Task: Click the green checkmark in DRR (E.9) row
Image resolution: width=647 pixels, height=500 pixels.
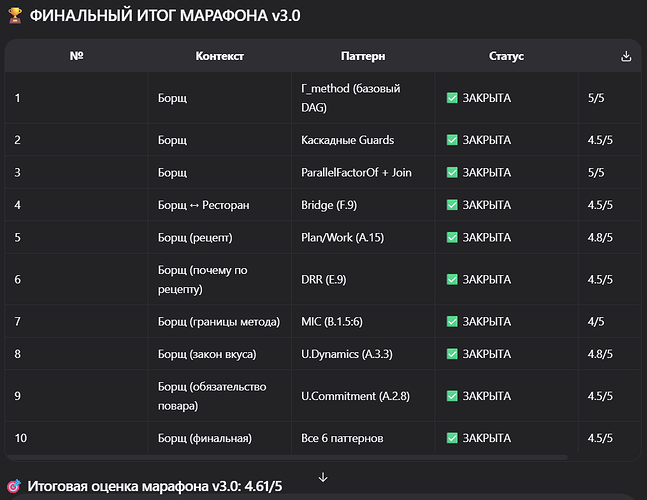Action: (452, 280)
